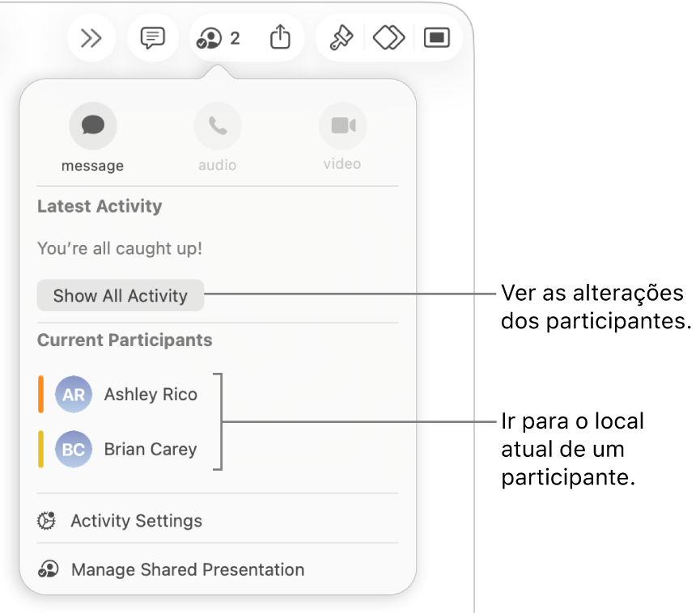Open Manage Shared Presentation
700x613 pixels.
218,569
